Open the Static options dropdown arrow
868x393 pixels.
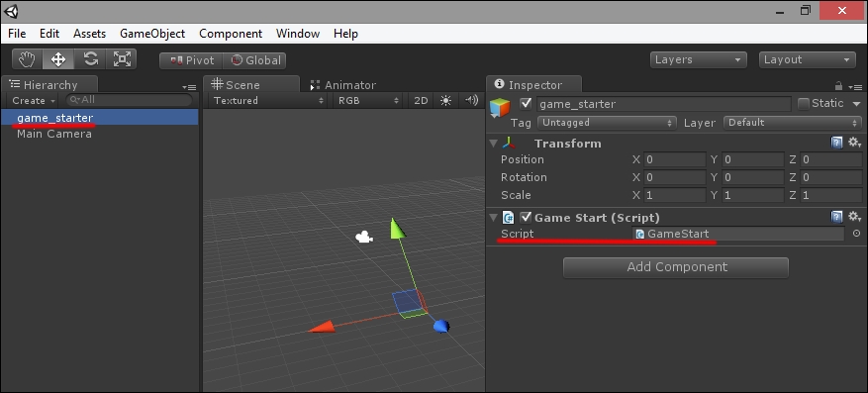click(x=856, y=104)
